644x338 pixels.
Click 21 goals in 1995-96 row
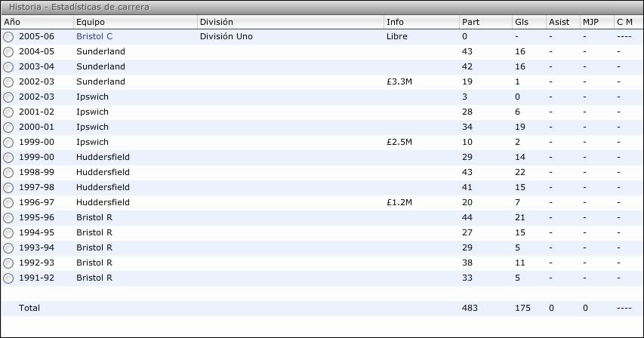[520, 217]
